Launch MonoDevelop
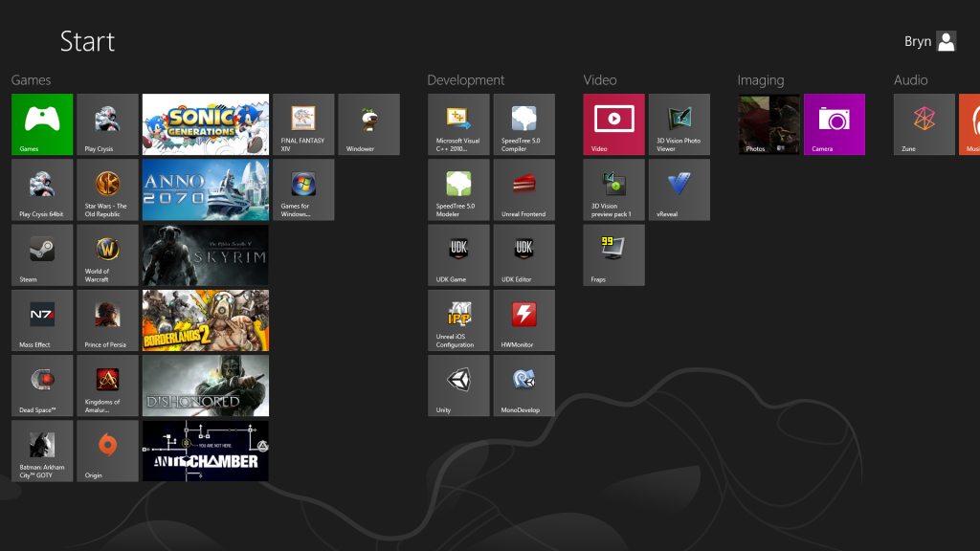This screenshot has height=551, width=980. (x=523, y=386)
